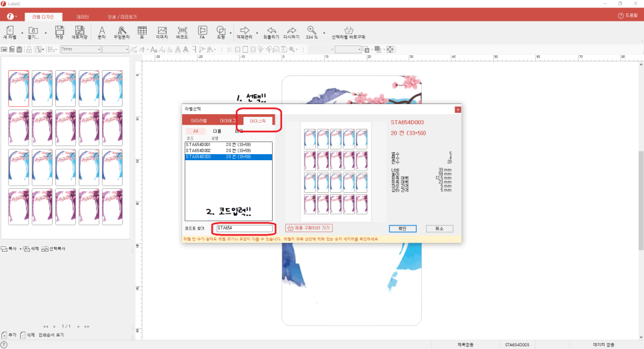
Task: Click the i-label app logo menu button
Action: click(10, 17)
